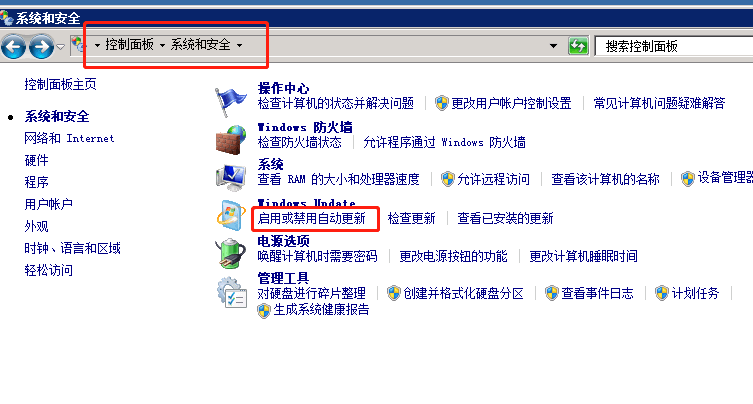Screen dimensions: 753x404
Task: Open address bar history dropdown arrow
Action: [x=553, y=46]
